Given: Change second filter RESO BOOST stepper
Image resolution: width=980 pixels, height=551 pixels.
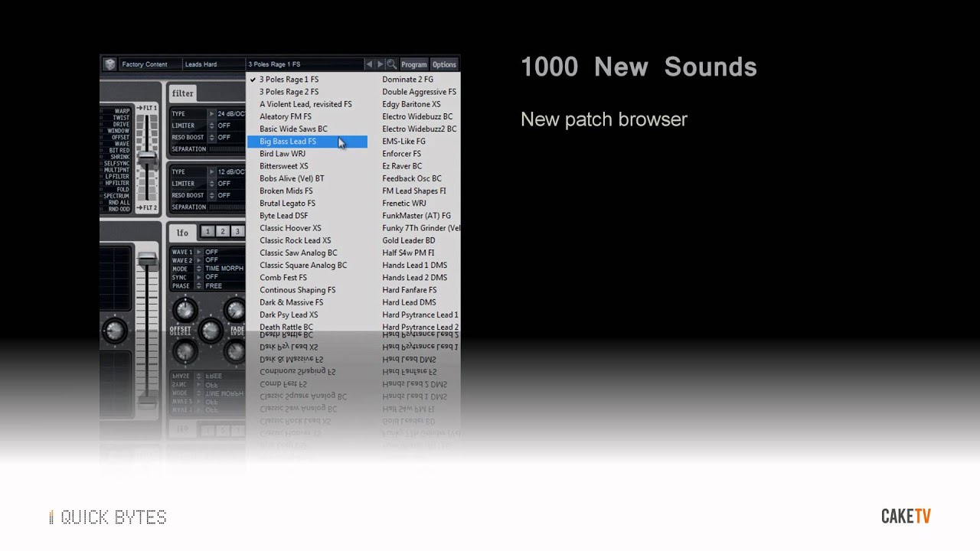Looking at the screenshot, I should pyautogui.click(x=212, y=195).
